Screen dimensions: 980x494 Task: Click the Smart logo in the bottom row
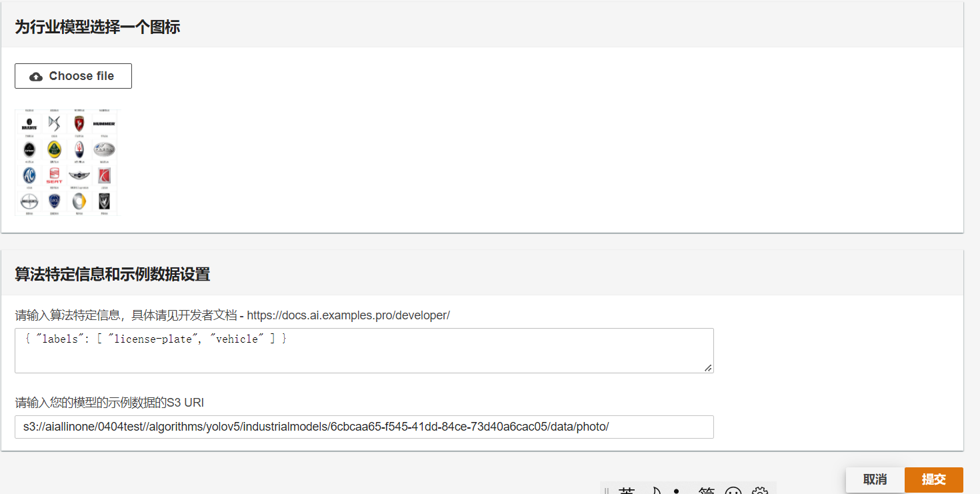79,201
